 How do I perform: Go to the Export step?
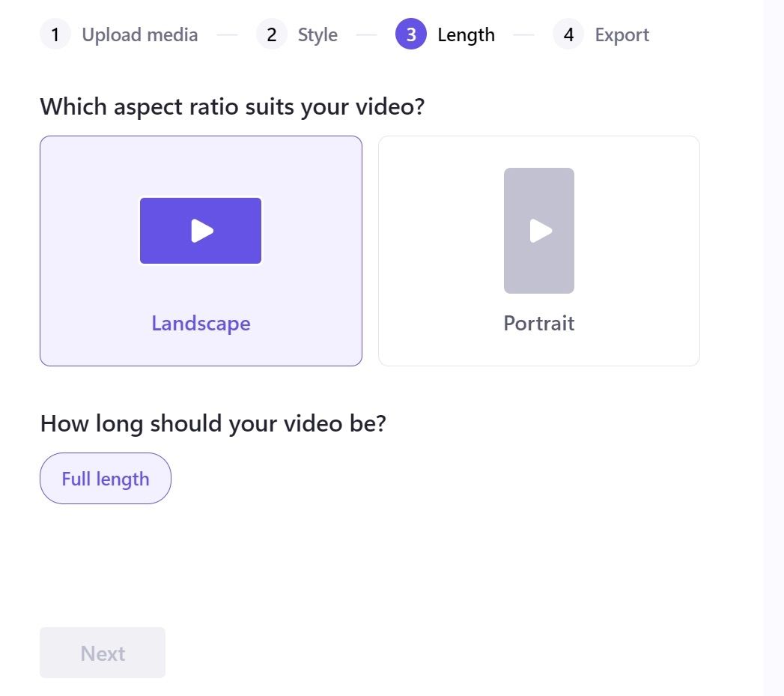pyautogui.click(x=622, y=34)
